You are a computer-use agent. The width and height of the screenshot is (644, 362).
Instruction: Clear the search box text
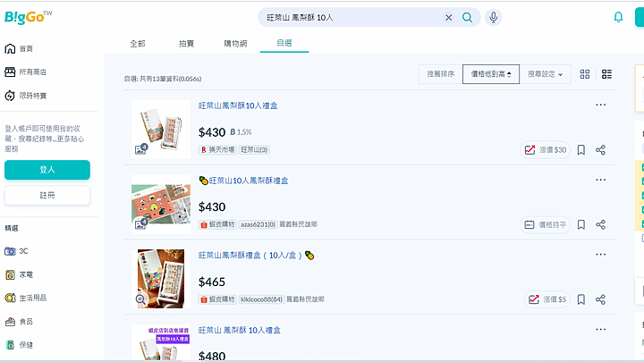click(448, 17)
